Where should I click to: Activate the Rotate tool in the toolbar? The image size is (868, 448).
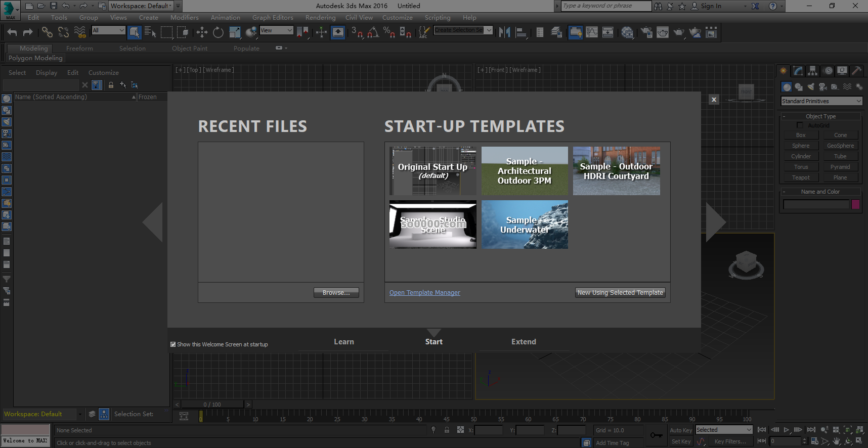[x=218, y=32]
